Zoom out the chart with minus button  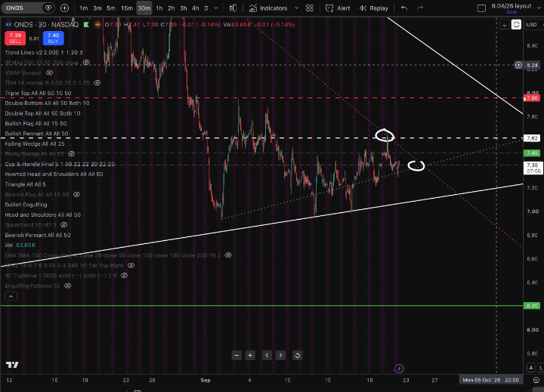(x=236, y=355)
